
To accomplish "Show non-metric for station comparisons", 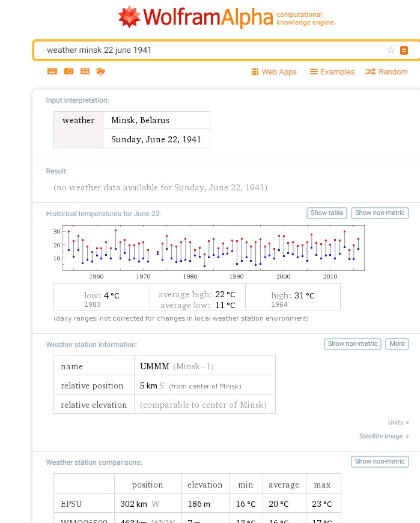I will click(x=380, y=462).
